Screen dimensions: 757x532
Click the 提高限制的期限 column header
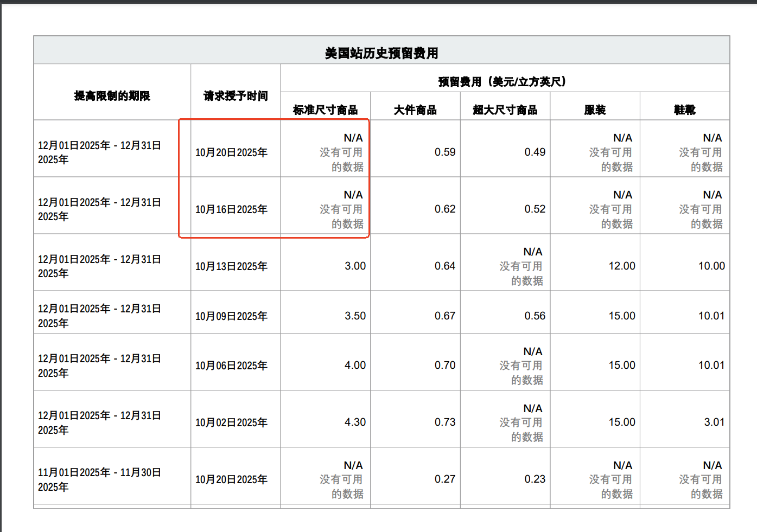[x=112, y=96]
